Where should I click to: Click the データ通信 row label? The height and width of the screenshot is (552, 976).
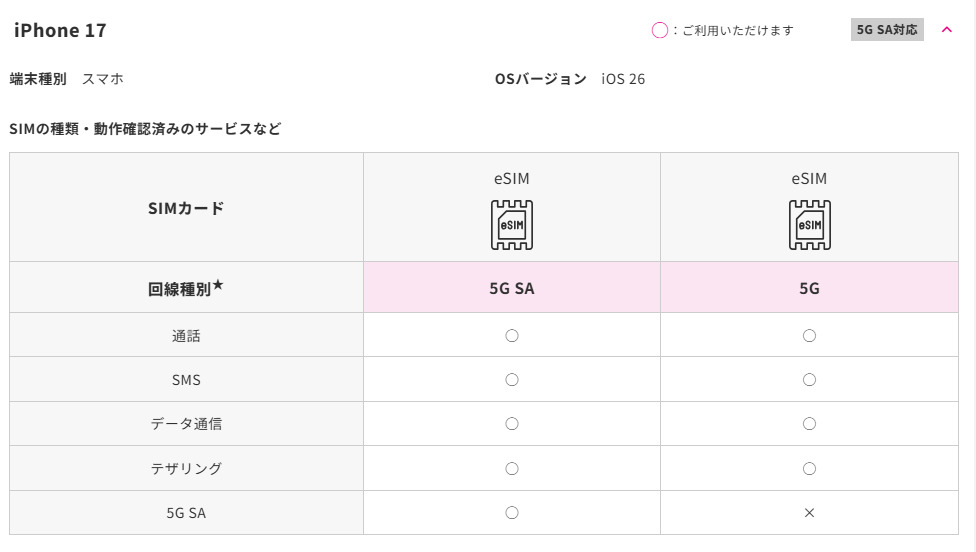pos(186,424)
